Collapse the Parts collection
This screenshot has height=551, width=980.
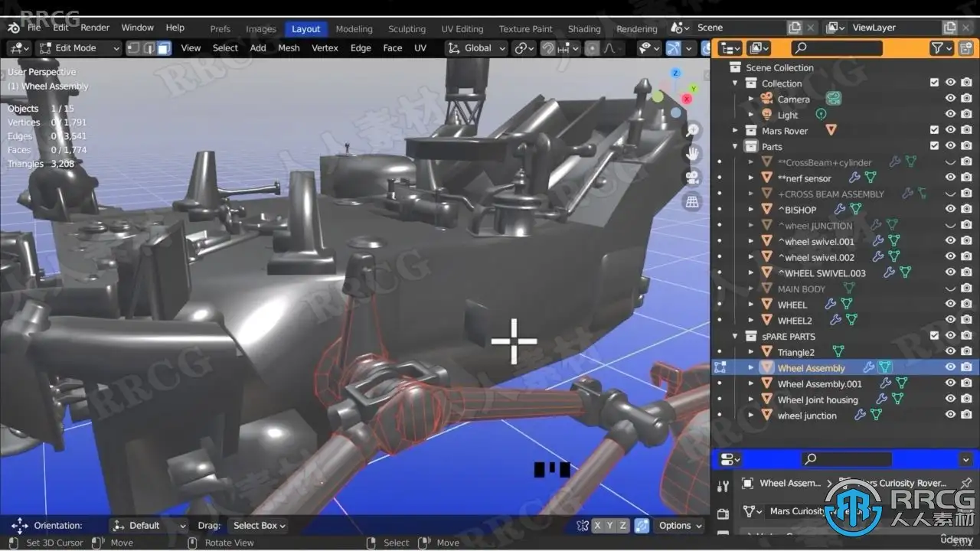point(735,146)
